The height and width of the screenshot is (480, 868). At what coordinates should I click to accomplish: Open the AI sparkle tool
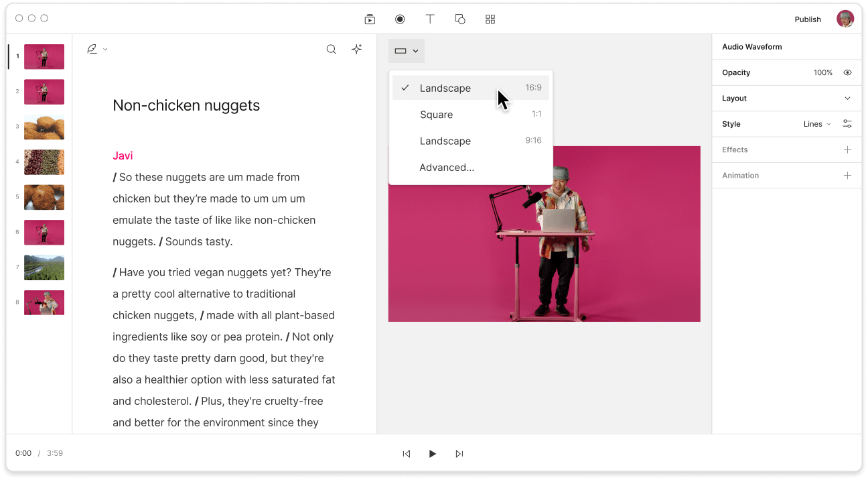pos(356,49)
